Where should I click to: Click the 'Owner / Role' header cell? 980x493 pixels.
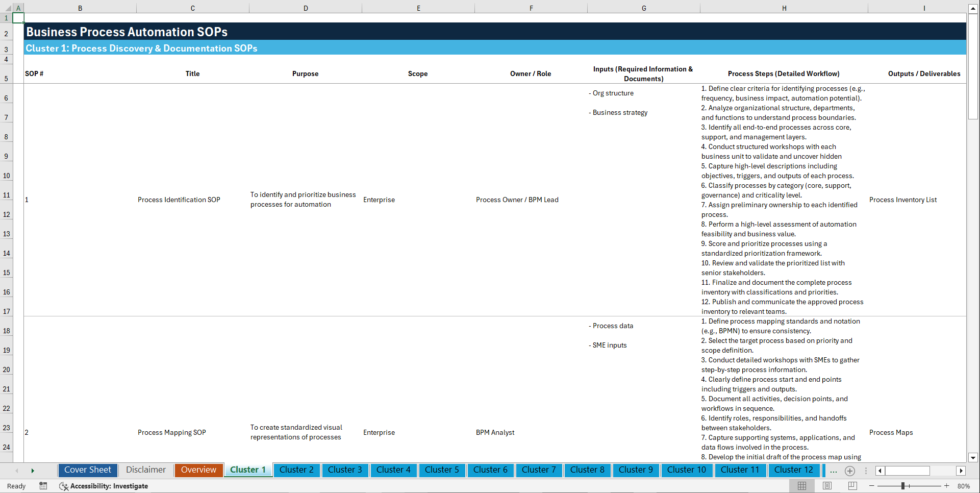click(531, 73)
